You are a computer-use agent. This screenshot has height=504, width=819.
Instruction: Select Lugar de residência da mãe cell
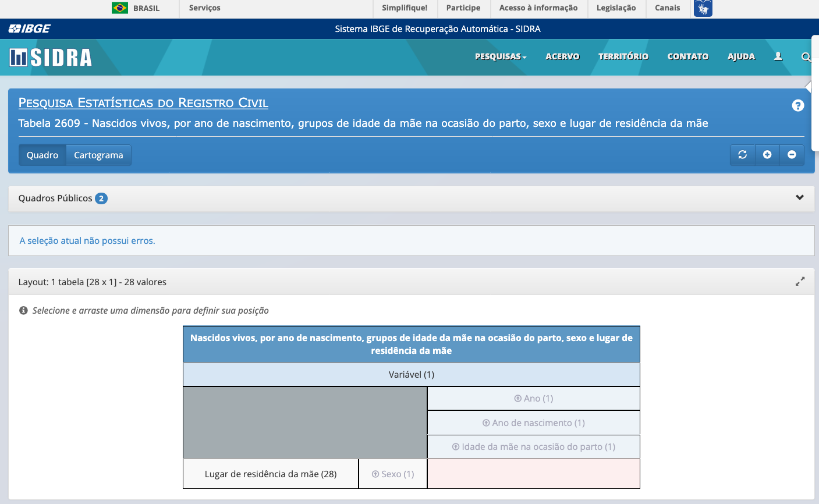pos(271,474)
